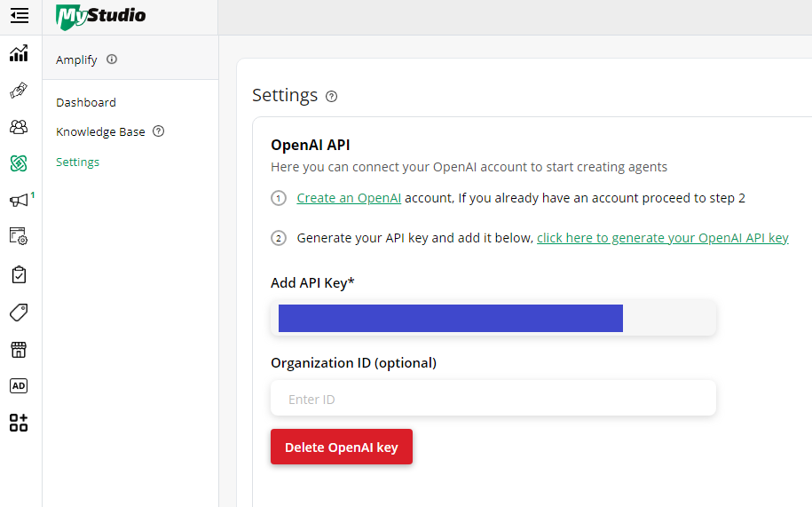This screenshot has width=812, height=507.
Task: Collapse the sidebar with the hamburger icon
Action: point(20,15)
